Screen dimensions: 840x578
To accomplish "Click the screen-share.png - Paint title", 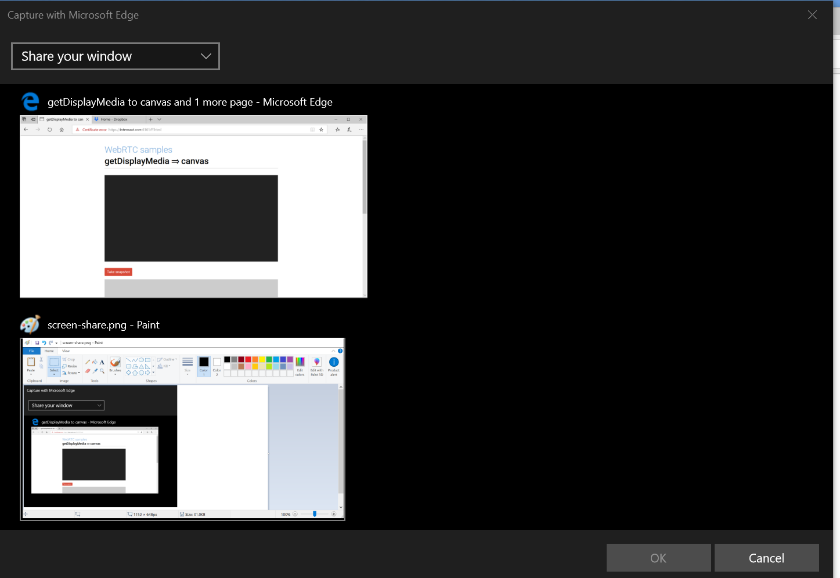I will pos(103,325).
